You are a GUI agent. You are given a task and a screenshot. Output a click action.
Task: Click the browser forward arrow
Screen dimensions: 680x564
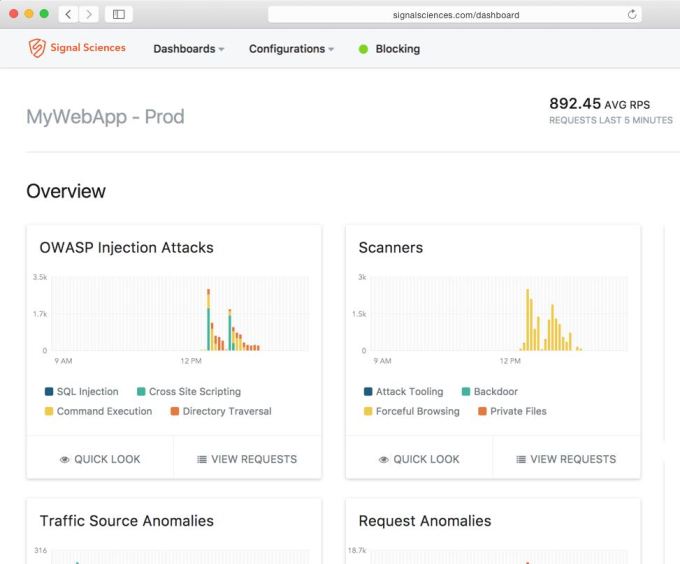[89, 15]
